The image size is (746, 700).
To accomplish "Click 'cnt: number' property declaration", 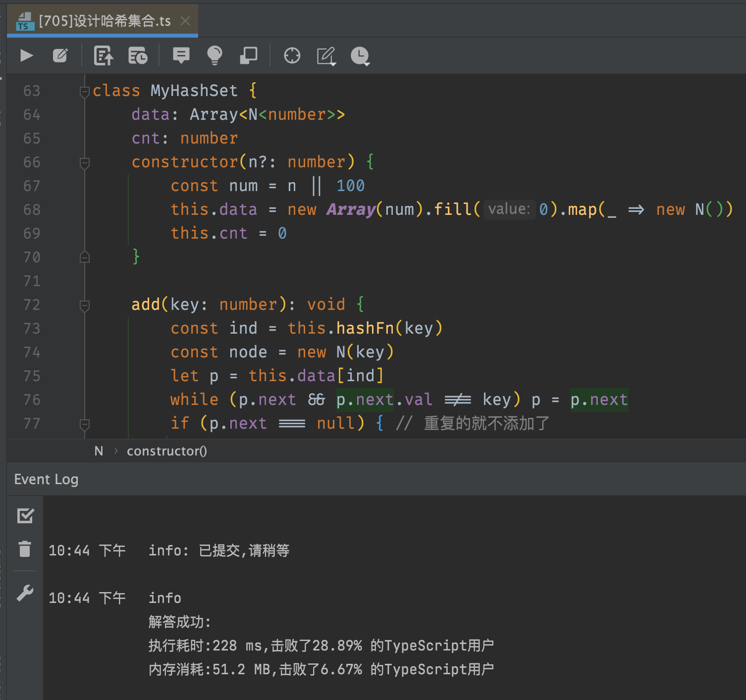I will [185, 138].
